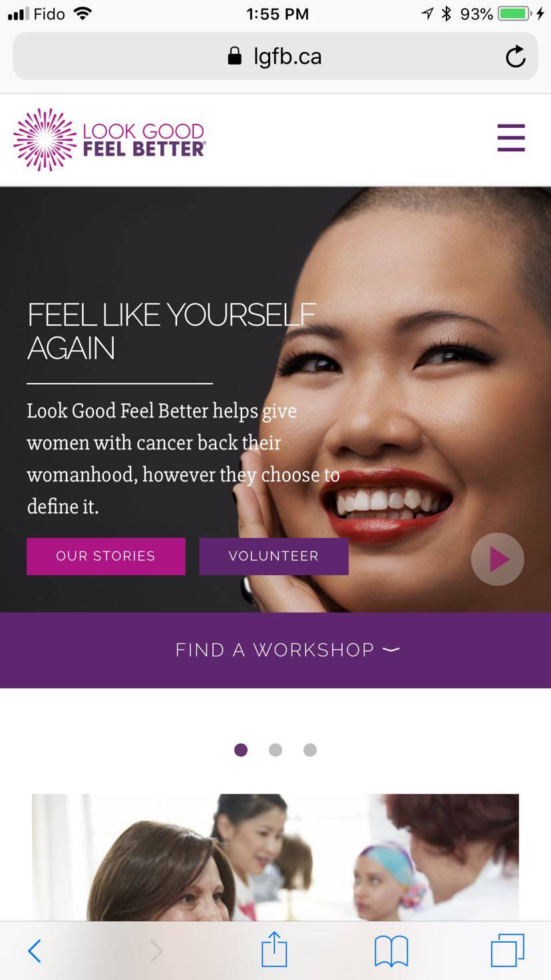Screen dimensions: 551x980
Task: Tap the padlock icon in the address bar
Action: click(234, 56)
